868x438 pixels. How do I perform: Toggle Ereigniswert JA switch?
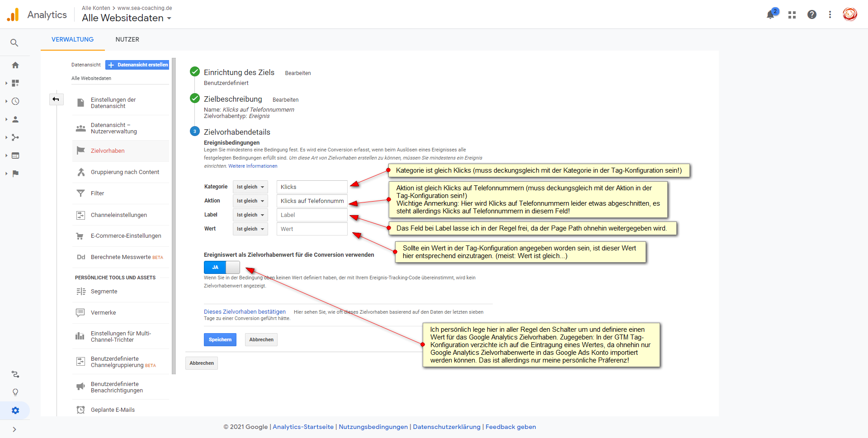pos(222,267)
